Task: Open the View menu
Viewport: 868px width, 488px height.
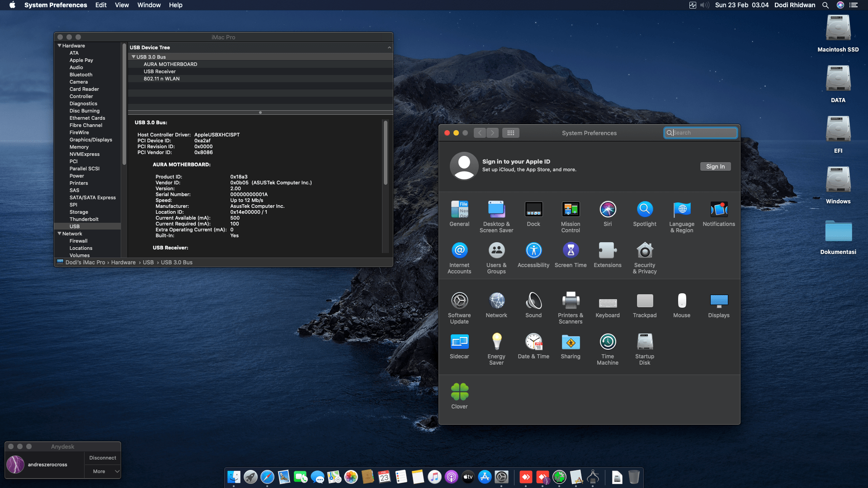Action: click(122, 5)
